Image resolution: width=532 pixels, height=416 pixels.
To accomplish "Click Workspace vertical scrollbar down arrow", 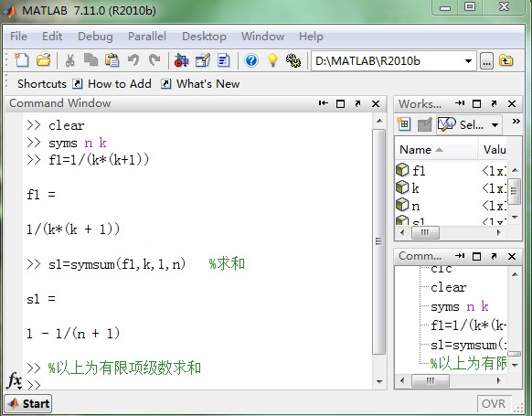I will click(x=515, y=218).
